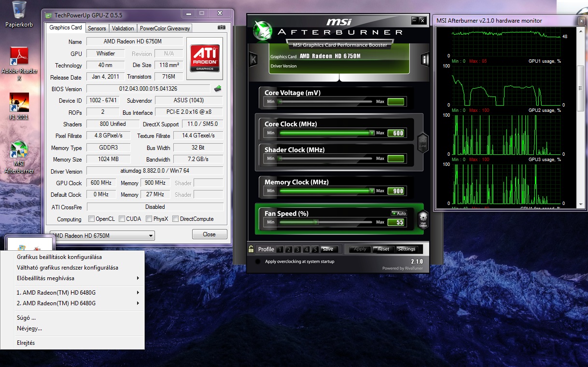Expand the Előbeállítás meghívása submenu
This screenshot has width=588, height=367.
tap(72, 278)
